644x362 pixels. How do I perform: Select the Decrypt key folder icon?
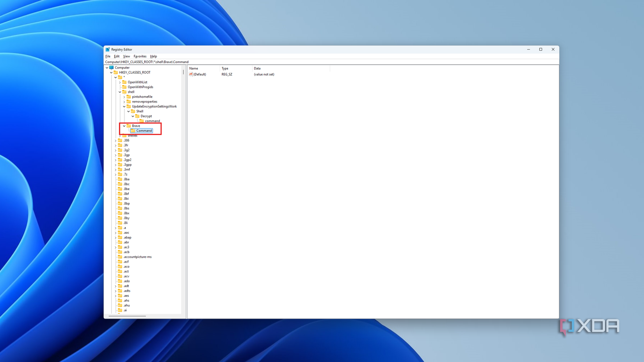click(137, 116)
